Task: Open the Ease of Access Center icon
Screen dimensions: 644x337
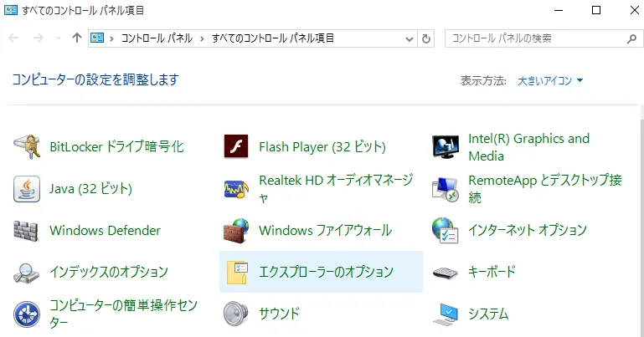Action: (x=27, y=314)
